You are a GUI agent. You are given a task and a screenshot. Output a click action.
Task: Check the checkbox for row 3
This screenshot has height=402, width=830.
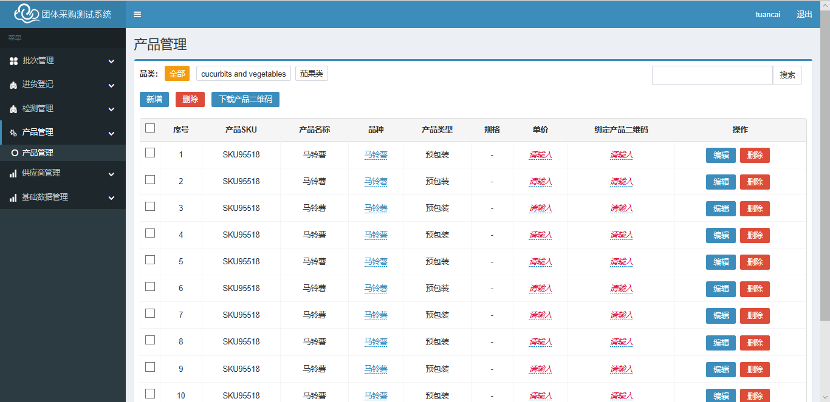click(150, 206)
